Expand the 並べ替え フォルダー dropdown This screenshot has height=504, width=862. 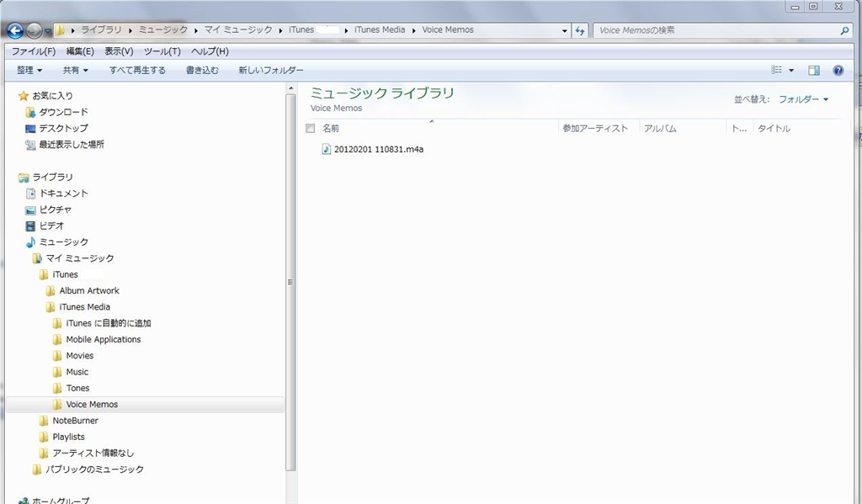coord(803,99)
